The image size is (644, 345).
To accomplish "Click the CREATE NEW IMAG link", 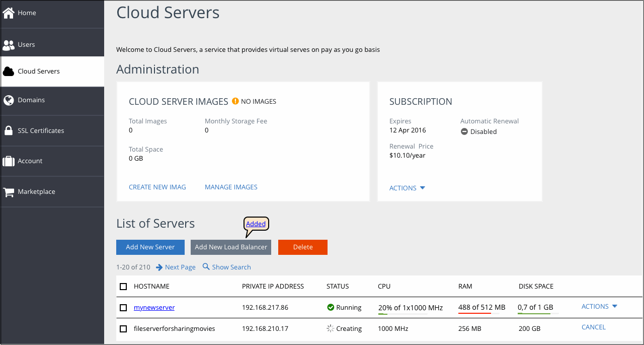I will (157, 187).
